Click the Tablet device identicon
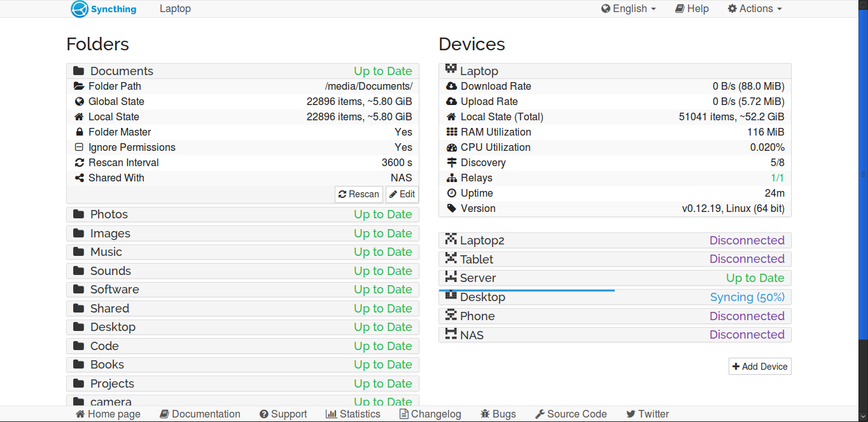The height and width of the screenshot is (422, 868). [x=451, y=258]
